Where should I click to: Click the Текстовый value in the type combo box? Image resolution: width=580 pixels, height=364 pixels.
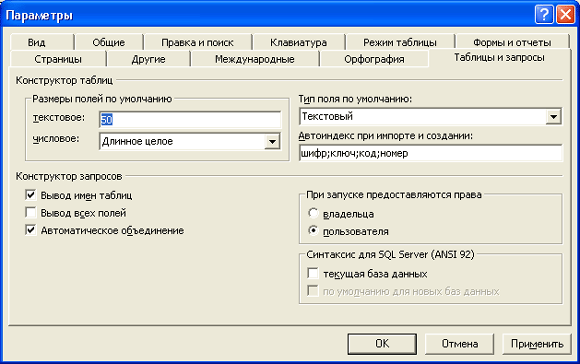(x=327, y=117)
